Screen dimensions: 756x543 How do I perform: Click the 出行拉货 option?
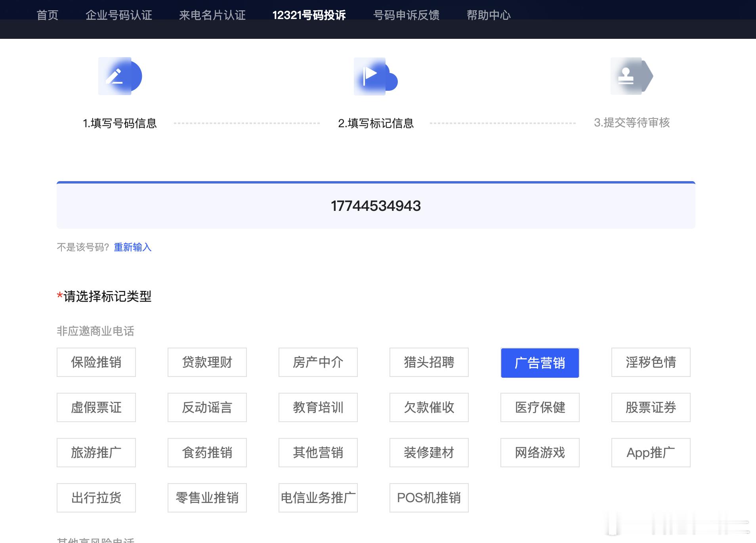coord(96,498)
